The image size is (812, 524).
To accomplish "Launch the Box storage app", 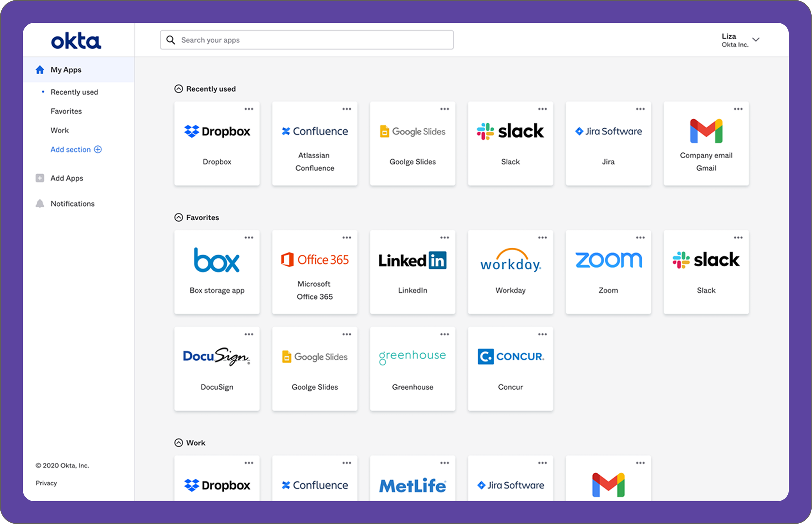I will [x=217, y=272].
